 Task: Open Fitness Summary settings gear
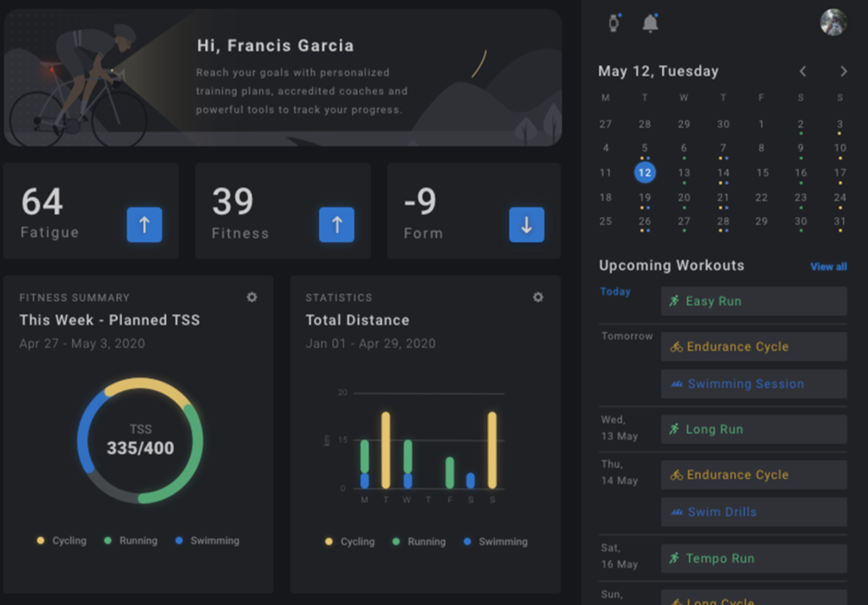click(252, 297)
